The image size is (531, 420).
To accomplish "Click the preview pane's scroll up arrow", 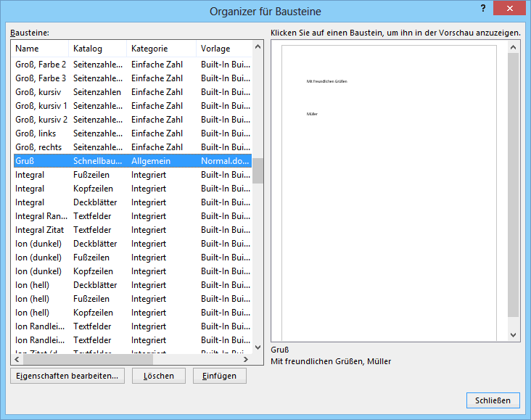I will click(x=514, y=47).
